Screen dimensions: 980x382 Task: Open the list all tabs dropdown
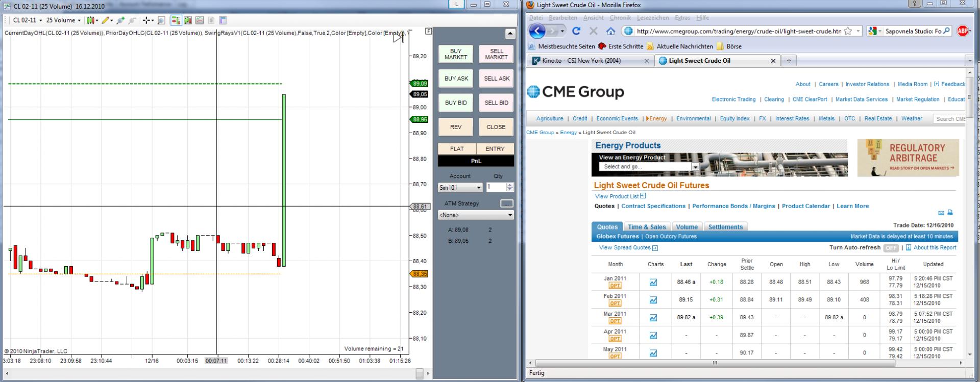point(969,61)
